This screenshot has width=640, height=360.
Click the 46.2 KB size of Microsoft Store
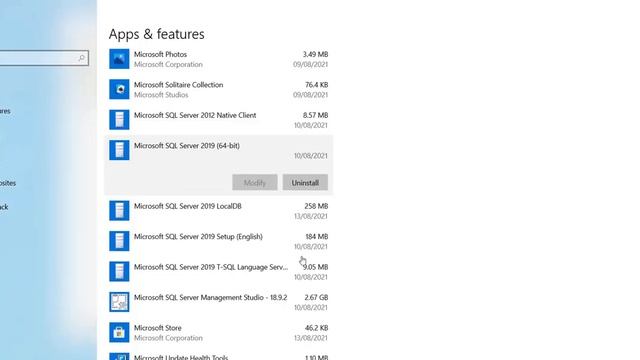[316, 328]
